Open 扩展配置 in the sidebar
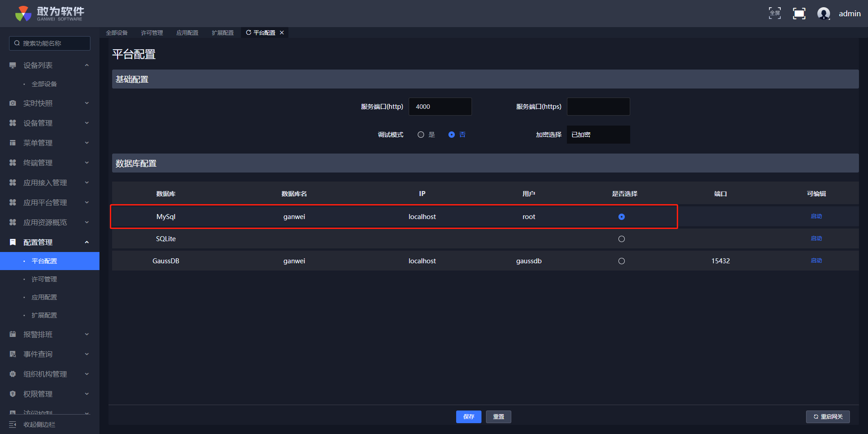 [44, 315]
